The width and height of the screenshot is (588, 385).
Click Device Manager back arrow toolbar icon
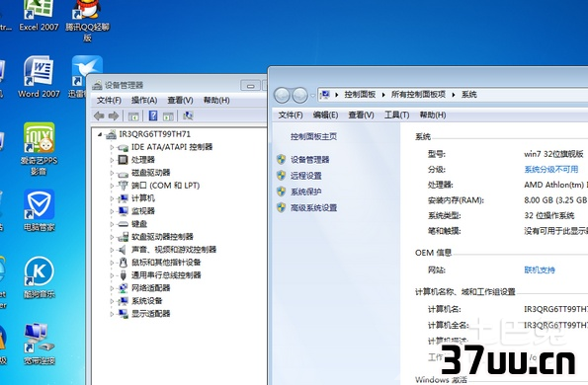[x=99, y=116]
